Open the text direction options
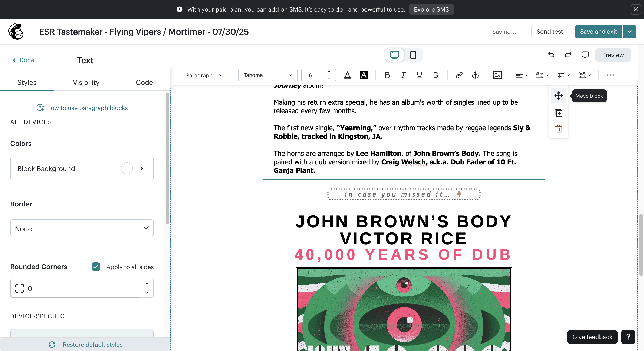Screen dimensions: 644x351 click(x=542, y=75)
